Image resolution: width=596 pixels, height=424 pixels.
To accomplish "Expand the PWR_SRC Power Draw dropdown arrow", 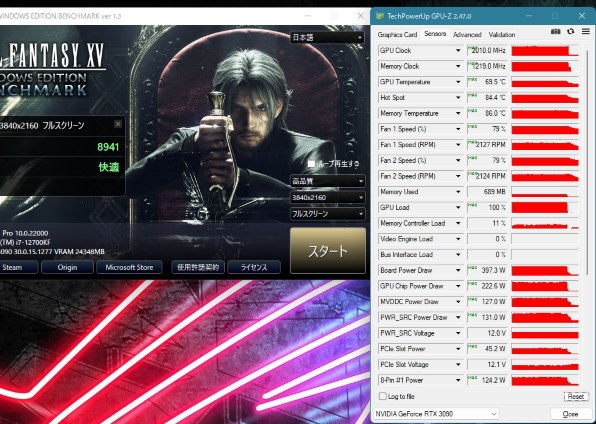I will [458, 318].
